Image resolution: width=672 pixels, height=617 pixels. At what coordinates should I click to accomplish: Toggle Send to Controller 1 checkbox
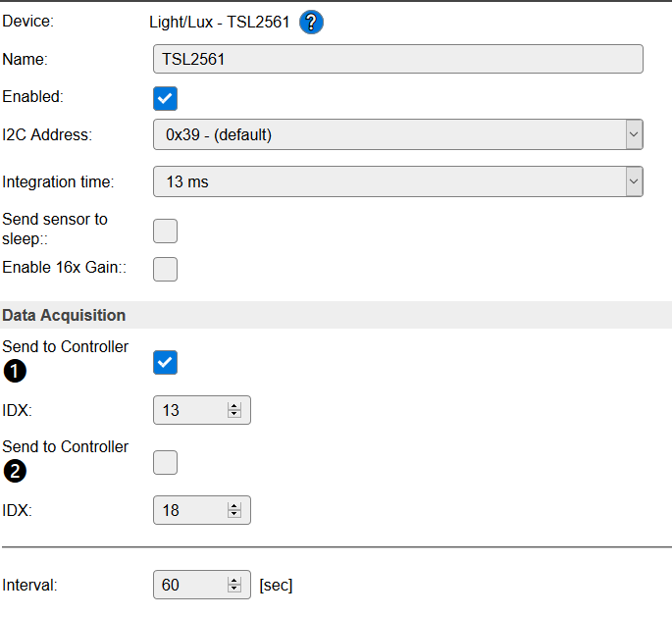166,363
